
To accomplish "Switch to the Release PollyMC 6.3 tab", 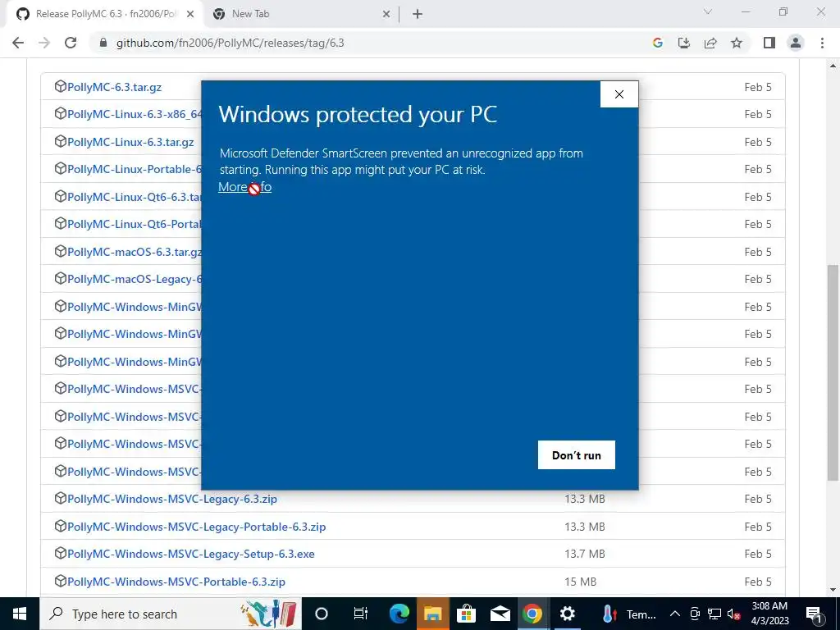I will [106, 14].
